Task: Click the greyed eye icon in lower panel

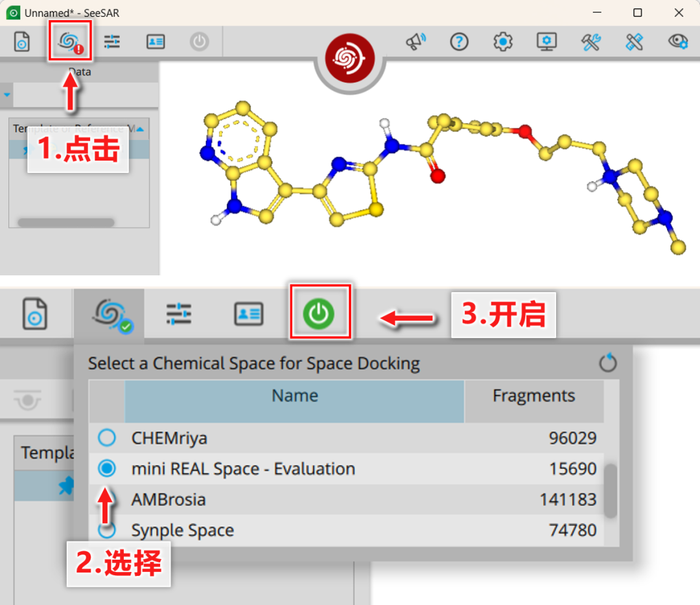Action: point(28,400)
